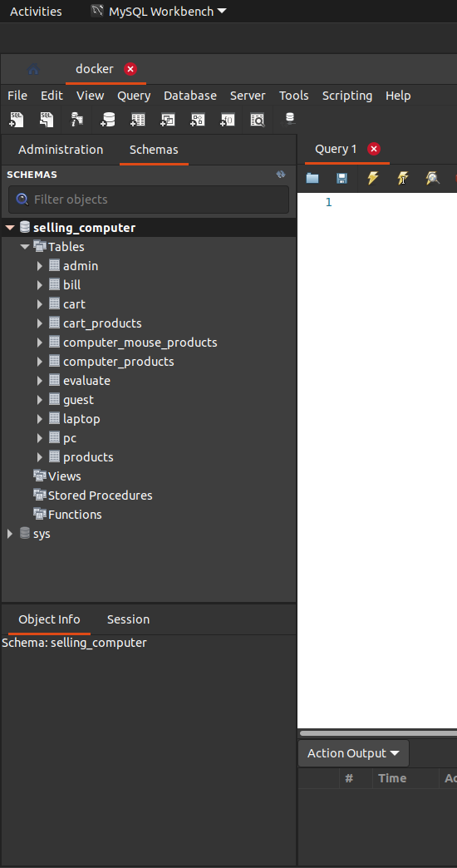Open the object inspector toolbar icon
Viewport: 457px width, 868px height.
[x=76, y=119]
